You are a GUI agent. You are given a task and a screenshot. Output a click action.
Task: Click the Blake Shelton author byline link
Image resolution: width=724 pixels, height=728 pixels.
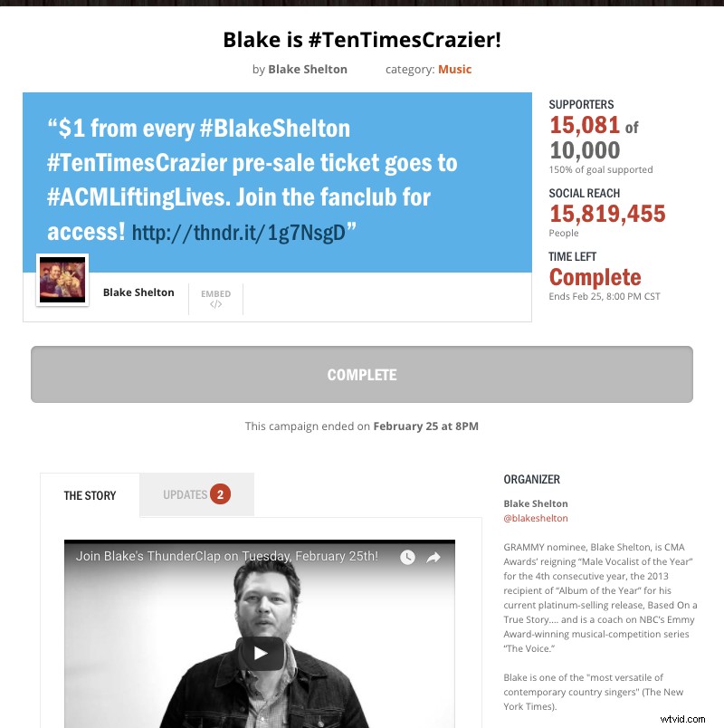click(307, 69)
